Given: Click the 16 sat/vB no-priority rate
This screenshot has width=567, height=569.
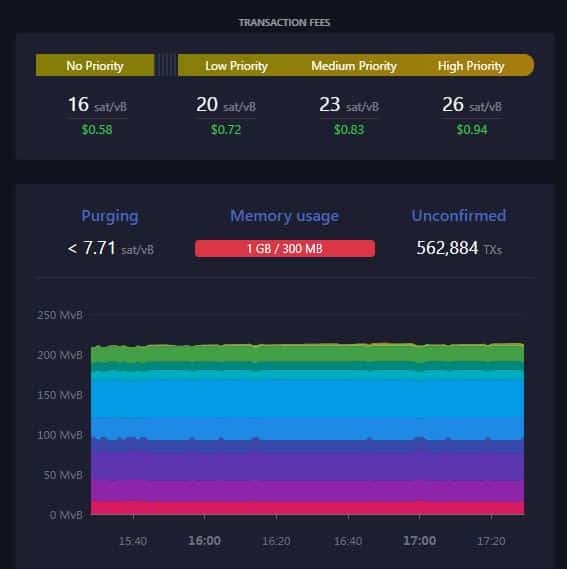Looking at the screenshot, I should tap(97, 105).
